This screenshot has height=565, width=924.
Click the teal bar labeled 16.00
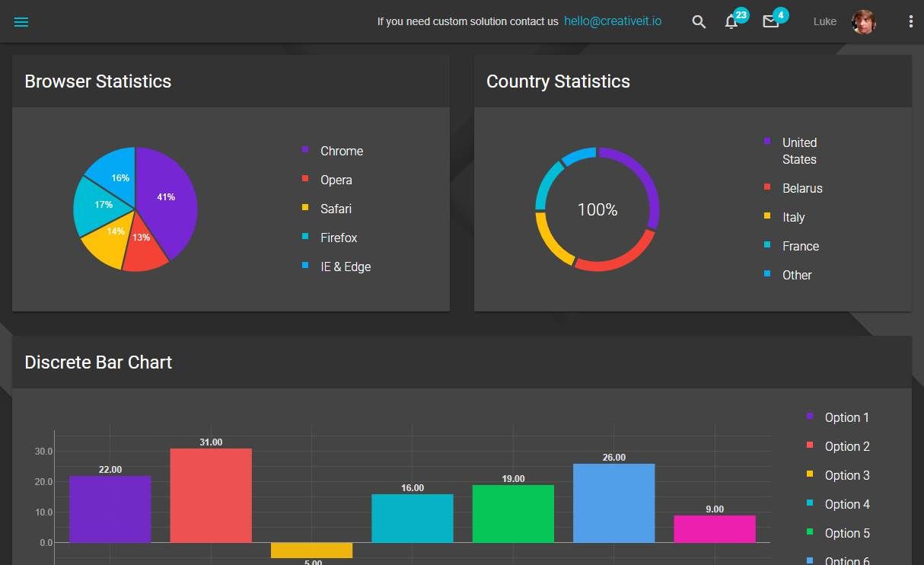pos(413,519)
